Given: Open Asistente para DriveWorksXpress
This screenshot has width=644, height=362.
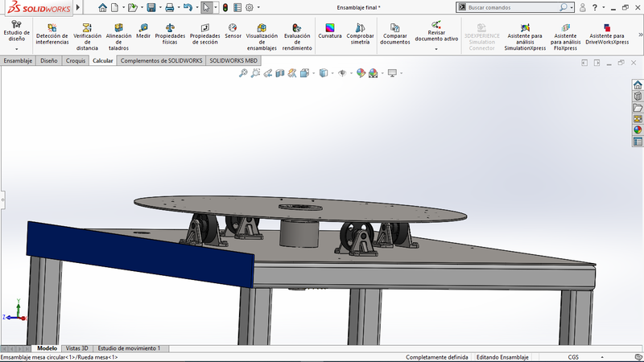Looking at the screenshot, I should pyautogui.click(x=607, y=34).
